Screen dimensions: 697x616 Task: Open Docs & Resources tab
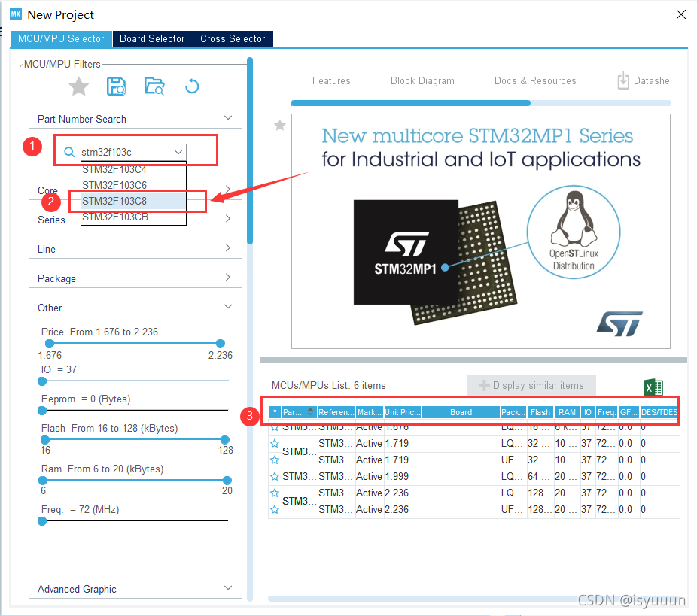[535, 80]
